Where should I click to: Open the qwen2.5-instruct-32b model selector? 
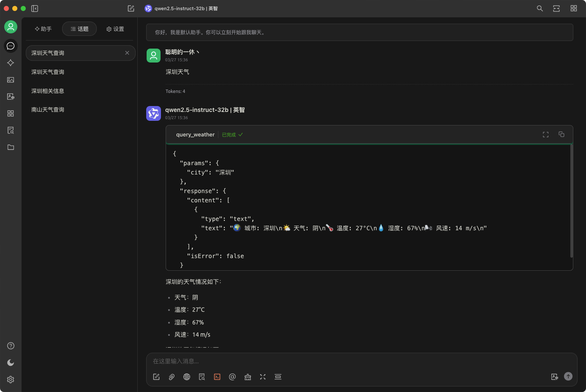(181, 8)
